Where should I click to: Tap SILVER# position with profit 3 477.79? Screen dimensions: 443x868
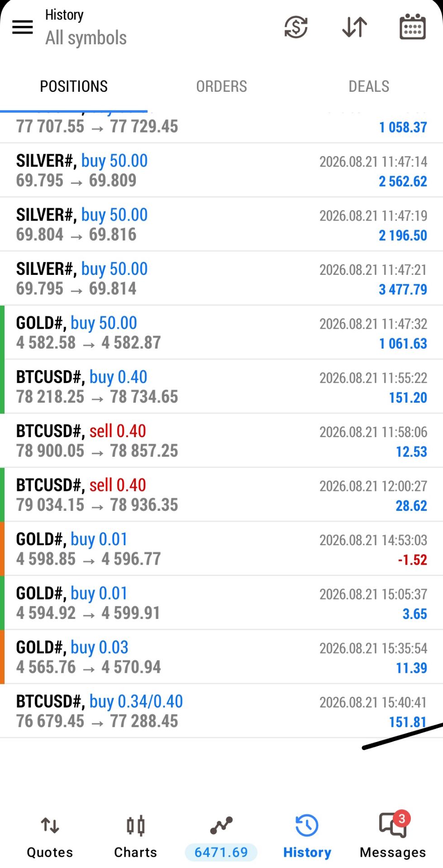pos(221,278)
